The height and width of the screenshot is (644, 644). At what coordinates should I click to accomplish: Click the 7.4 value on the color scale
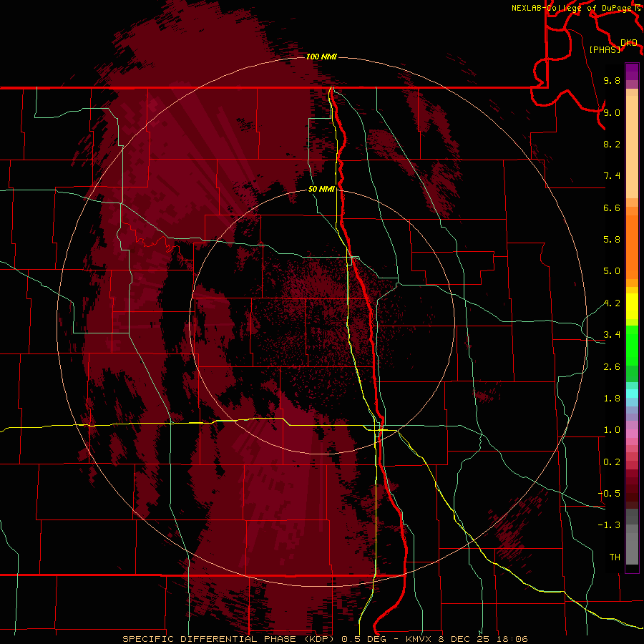click(x=612, y=176)
